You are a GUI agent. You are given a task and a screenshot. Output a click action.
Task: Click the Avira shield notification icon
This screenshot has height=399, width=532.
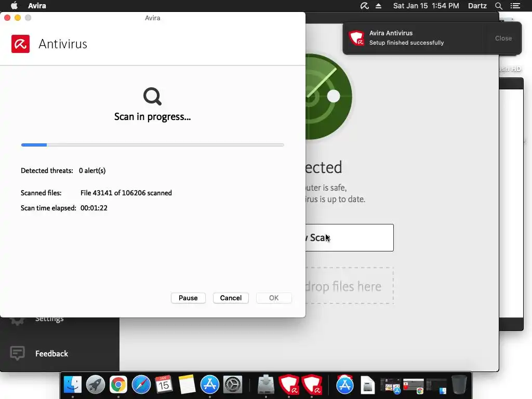pos(356,38)
